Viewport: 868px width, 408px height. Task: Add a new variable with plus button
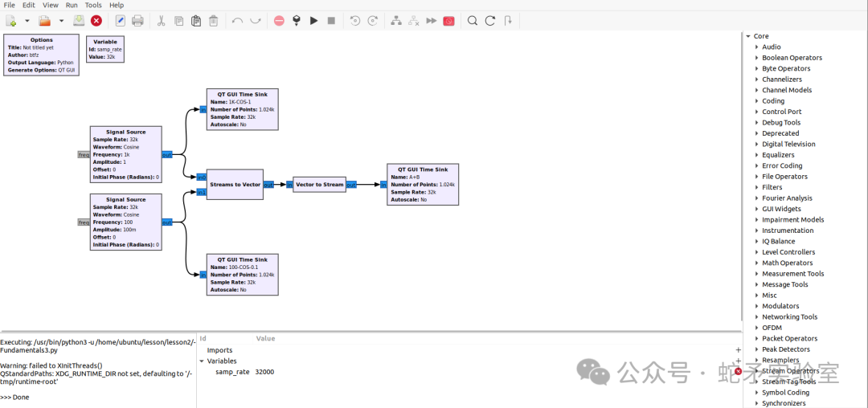click(x=738, y=361)
